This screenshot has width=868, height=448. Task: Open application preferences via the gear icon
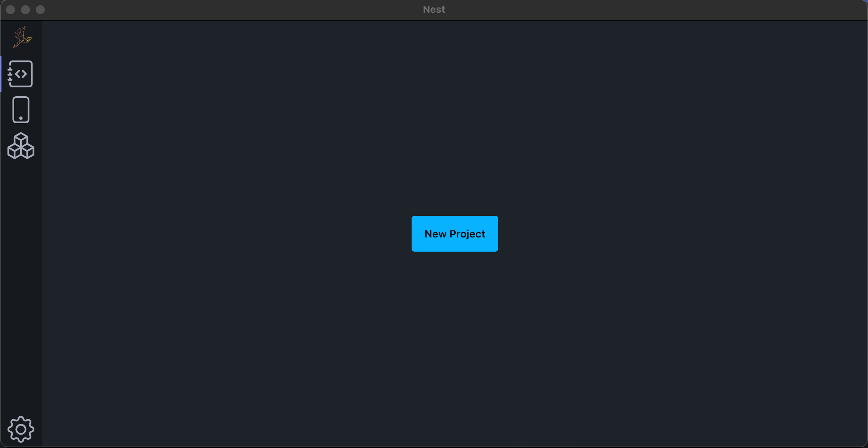(21, 429)
